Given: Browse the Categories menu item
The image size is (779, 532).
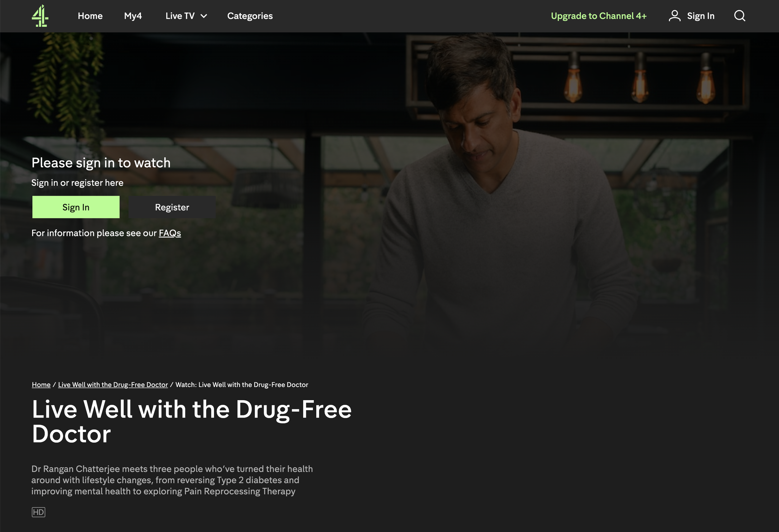Looking at the screenshot, I should tap(250, 16).
